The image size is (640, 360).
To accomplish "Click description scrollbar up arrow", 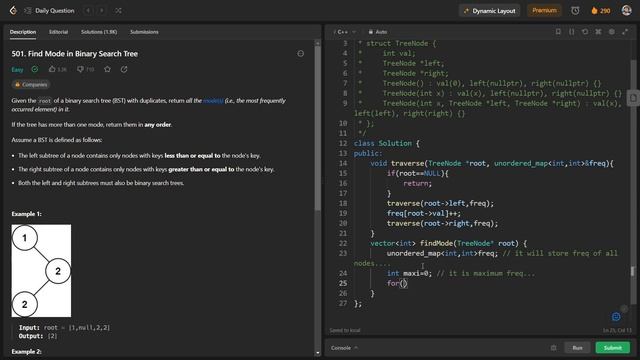I will coord(318,42).
